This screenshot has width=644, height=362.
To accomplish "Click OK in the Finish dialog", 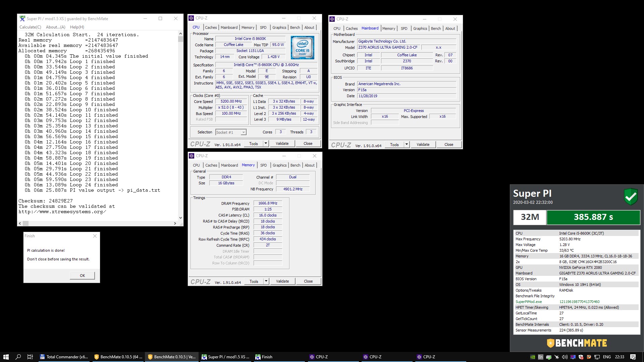I will click(x=83, y=276).
